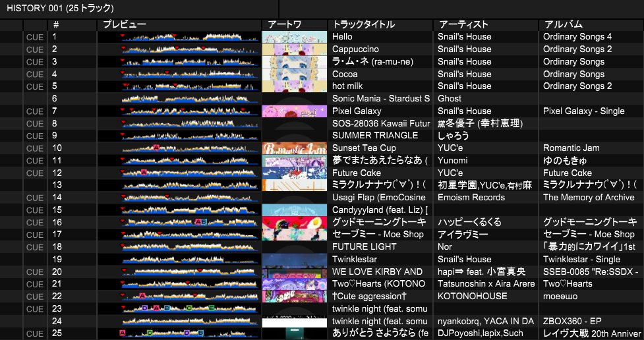Click hot cue E marker on track 23 waveform
This screenshot has width=644, height=340.
click(212, 308)
